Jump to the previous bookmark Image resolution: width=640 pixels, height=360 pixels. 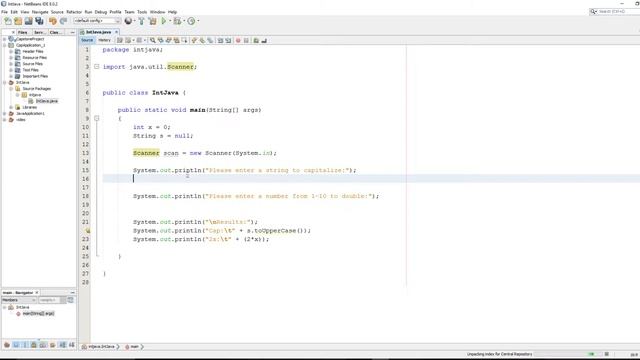pos(194,40)
